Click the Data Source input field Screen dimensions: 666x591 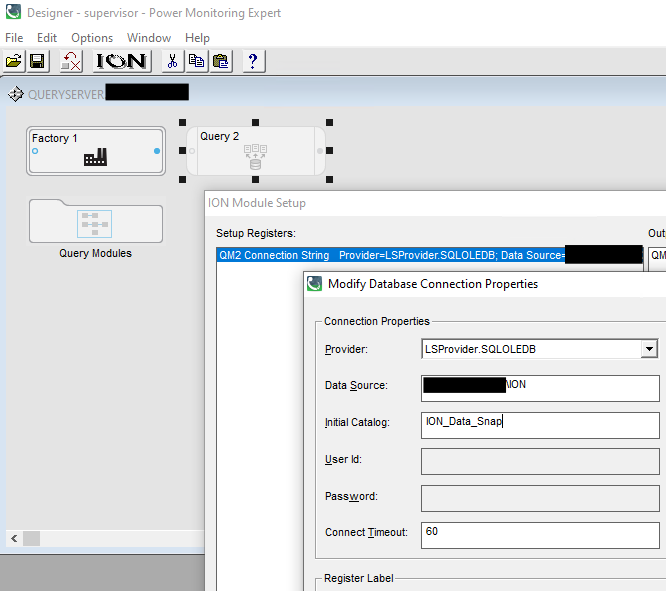pos(540,388)
